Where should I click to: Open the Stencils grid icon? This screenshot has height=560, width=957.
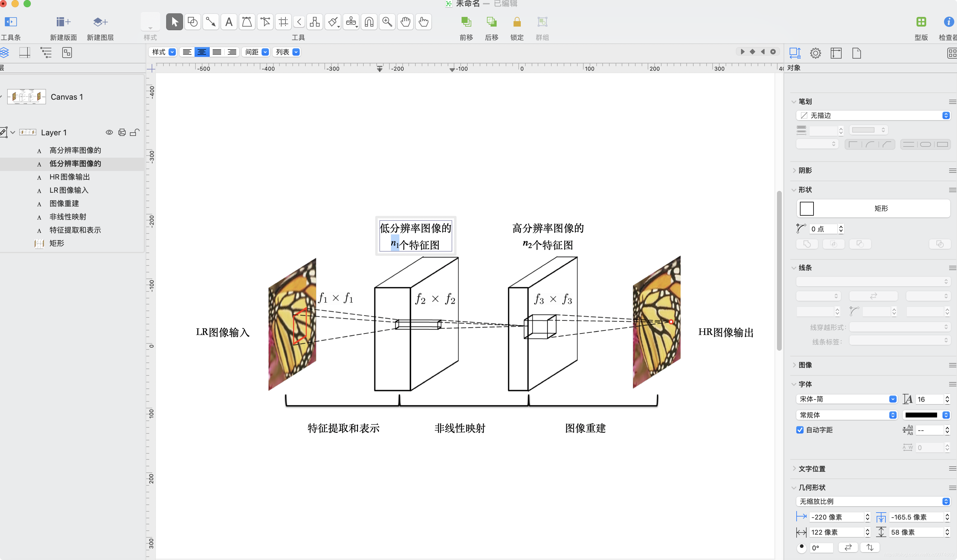click(x=921, y=22)
